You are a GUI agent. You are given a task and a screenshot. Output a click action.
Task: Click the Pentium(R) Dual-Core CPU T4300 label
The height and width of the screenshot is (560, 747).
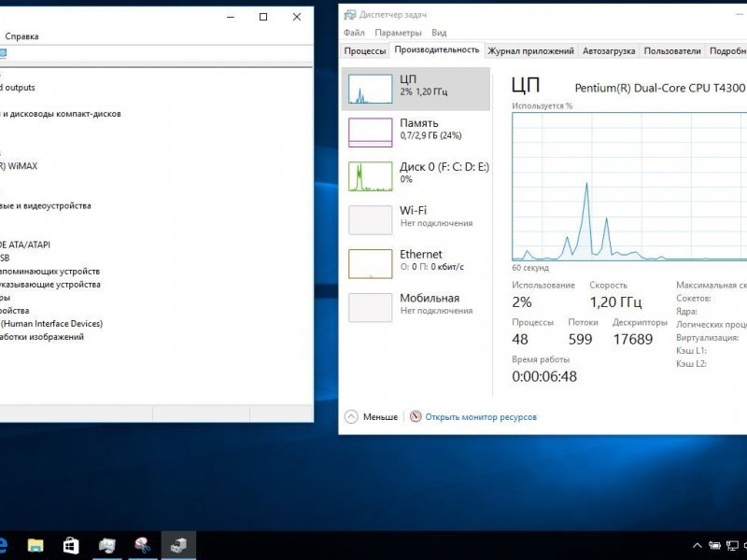(659, 88)
